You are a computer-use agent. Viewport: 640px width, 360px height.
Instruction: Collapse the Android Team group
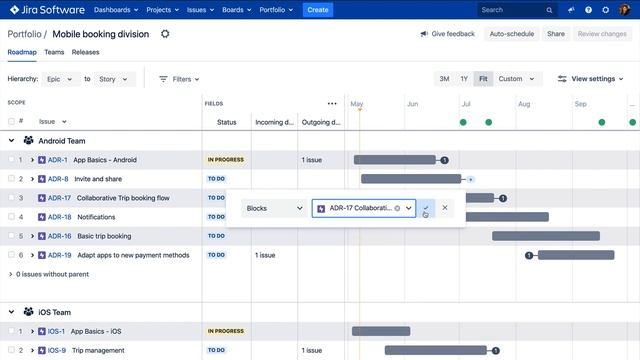click(x=11, y=140)
